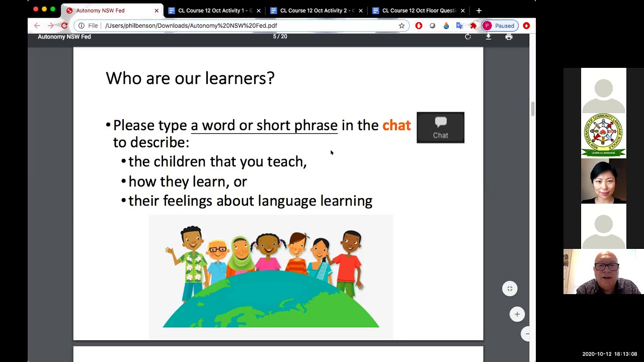
Task: Switch to CL Course 12 Oct Activity 1 tab
Action: pyautogui.click(x=215, y=11)
